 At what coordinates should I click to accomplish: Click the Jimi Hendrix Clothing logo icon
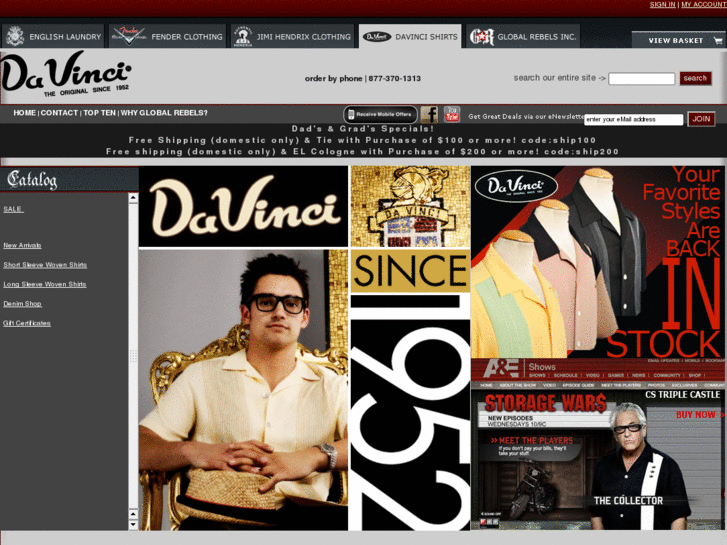point(242,36)
